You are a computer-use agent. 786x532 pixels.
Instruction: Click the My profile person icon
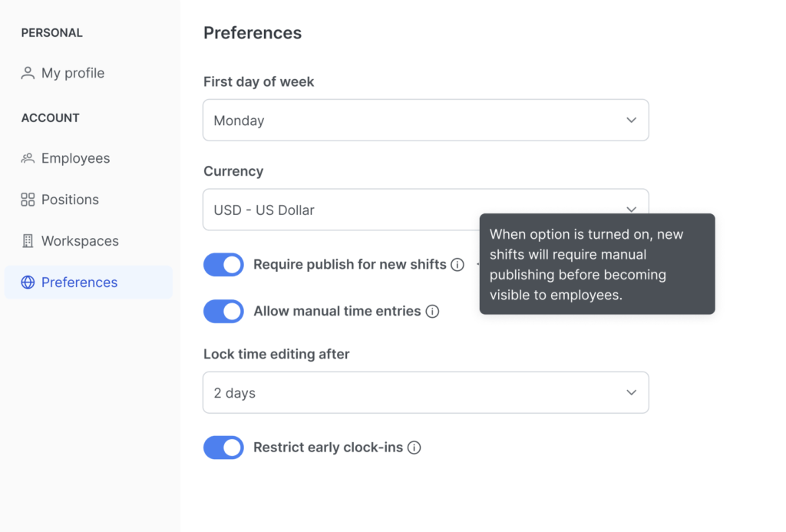pos(27,73)
